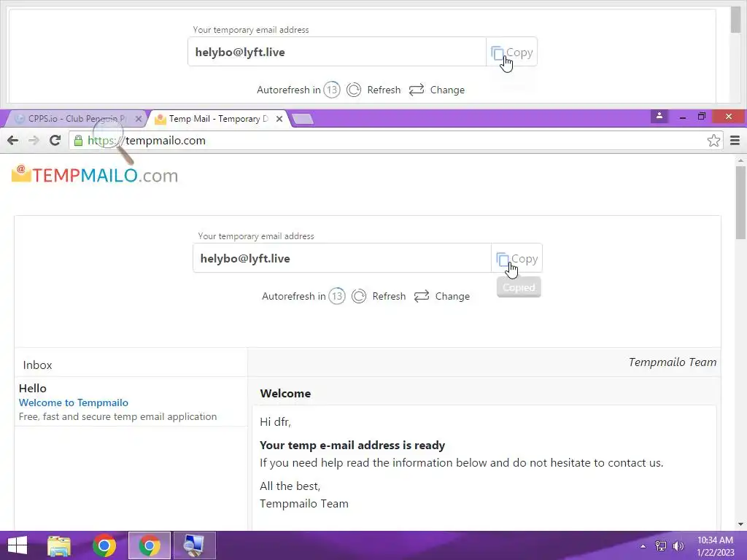Click the browser forward arrow

tap(34, 141)
